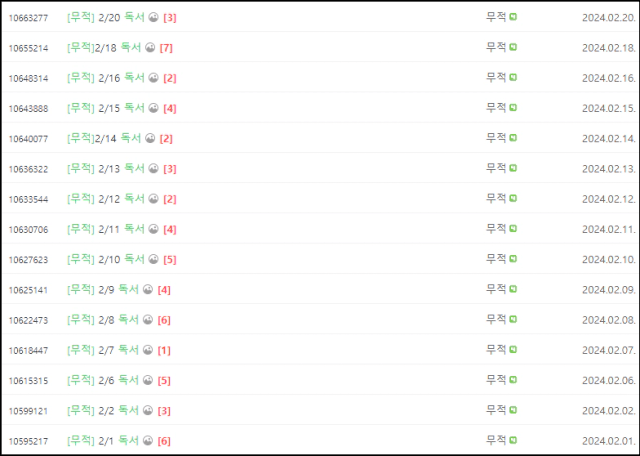View the [7] comments on the 2/18 post

[x=166, y=48]
